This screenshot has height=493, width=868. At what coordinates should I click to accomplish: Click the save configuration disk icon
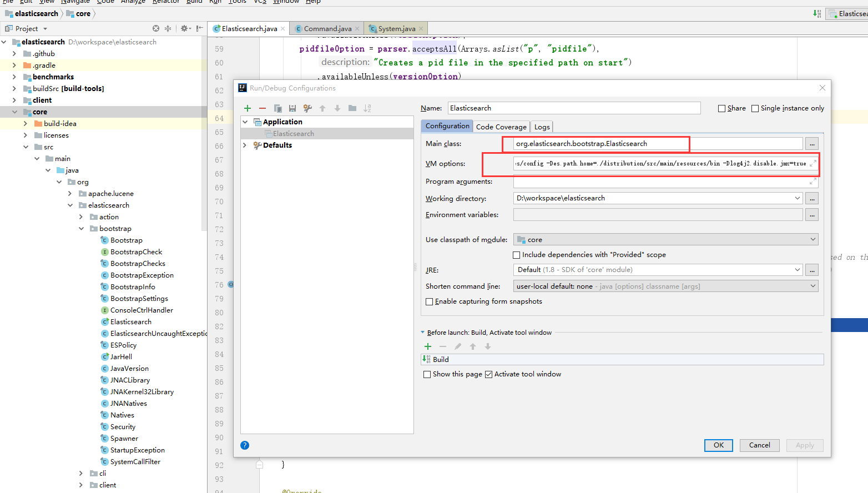click(x=292, y=108)
